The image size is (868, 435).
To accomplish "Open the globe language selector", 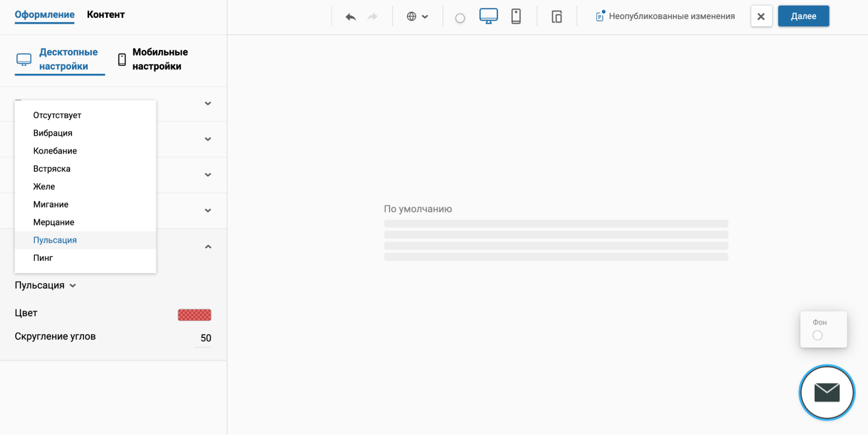I will click(x=417, y=17).
